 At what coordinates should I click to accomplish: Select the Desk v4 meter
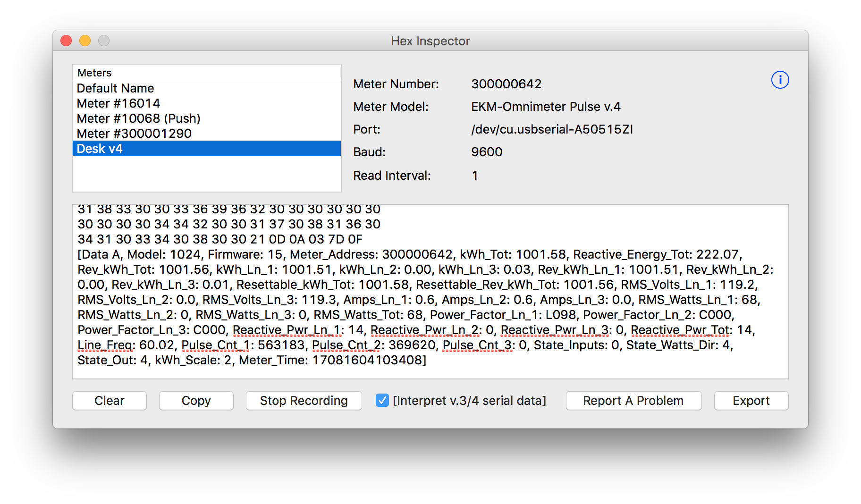coord(206,149)
